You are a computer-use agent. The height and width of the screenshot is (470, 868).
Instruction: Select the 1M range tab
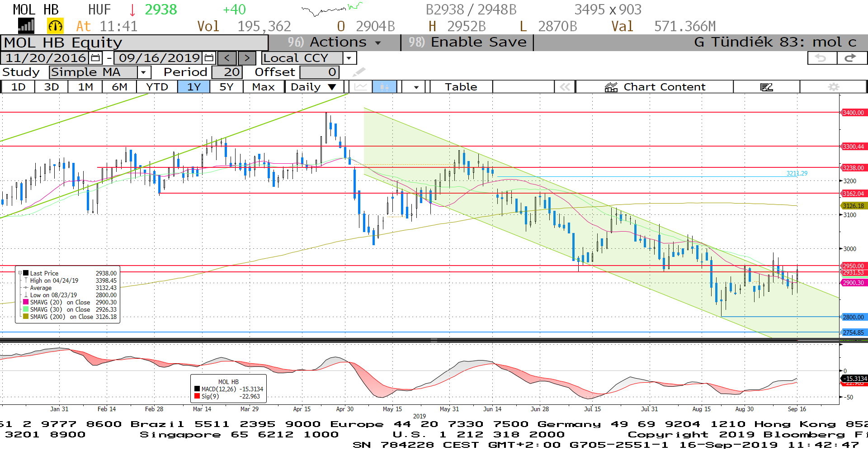[x=85, y=87]
